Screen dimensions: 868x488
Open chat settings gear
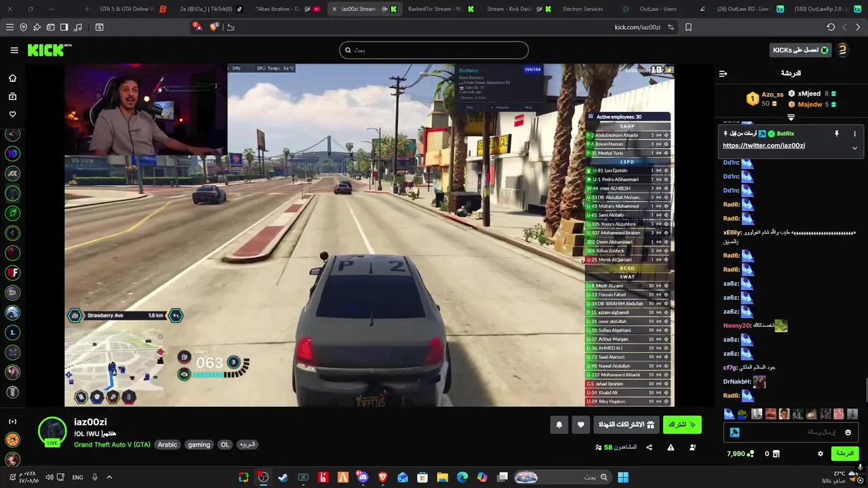[820, 453]
